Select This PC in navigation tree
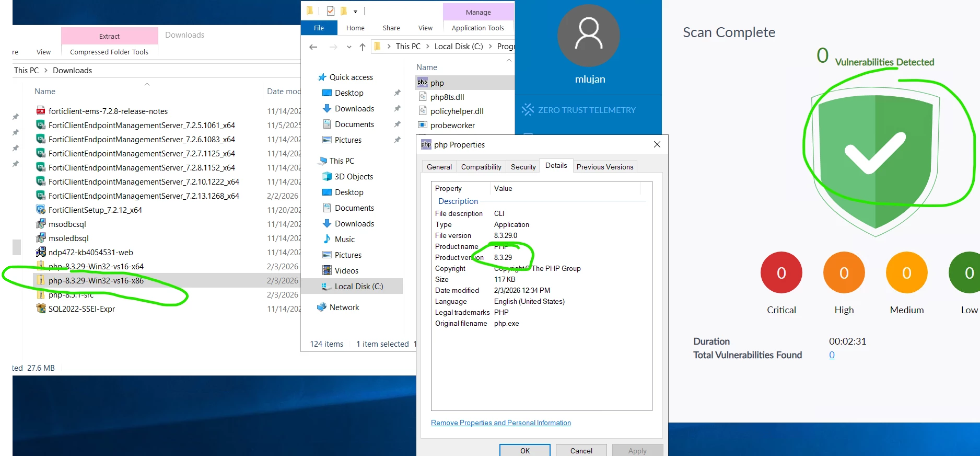Screen dimensions: 980x456 (x=342, y=161)
